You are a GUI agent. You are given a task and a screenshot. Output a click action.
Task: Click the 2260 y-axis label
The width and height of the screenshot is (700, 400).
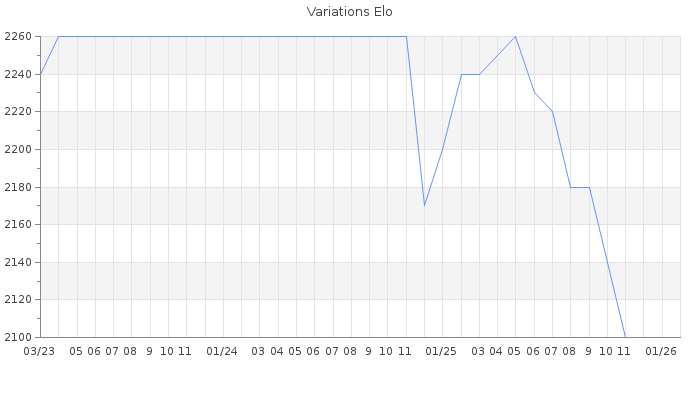(x=19, y=37)
